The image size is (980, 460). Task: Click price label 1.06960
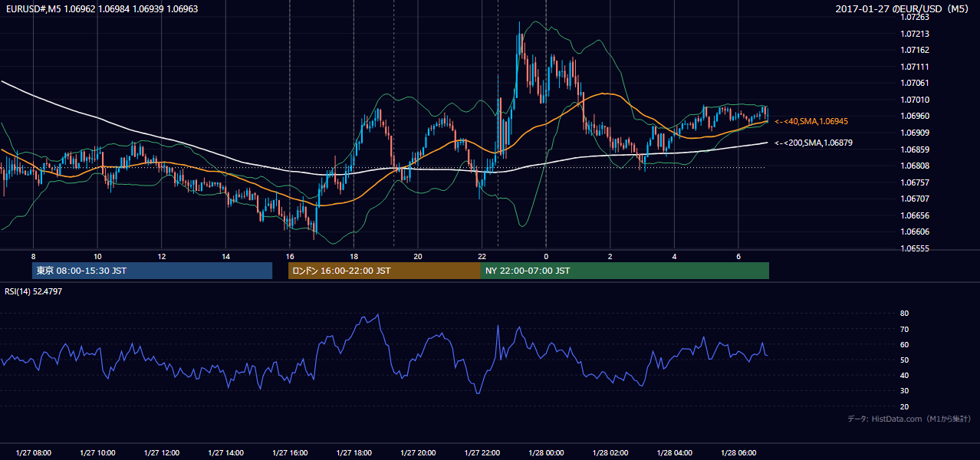click(915, 116)
